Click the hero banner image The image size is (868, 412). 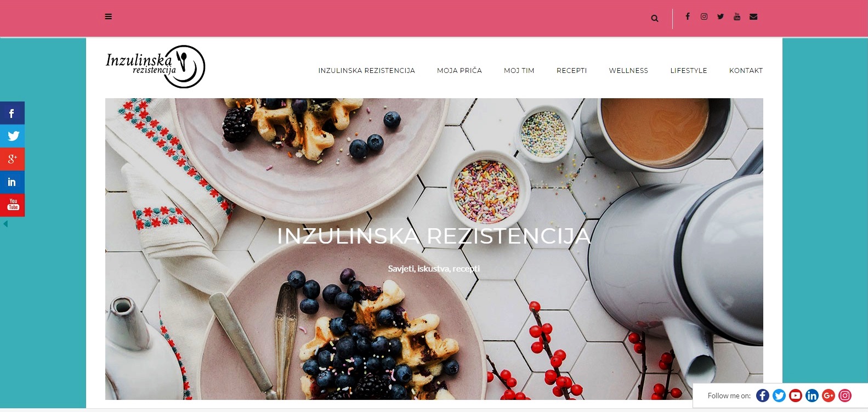tap(434, 249)
